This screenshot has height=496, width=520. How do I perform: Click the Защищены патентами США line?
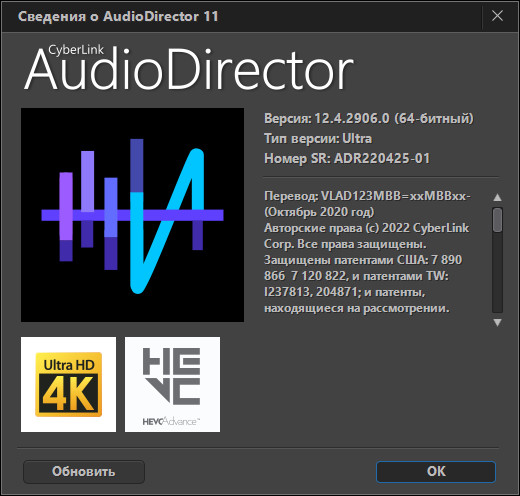point(363,260)
